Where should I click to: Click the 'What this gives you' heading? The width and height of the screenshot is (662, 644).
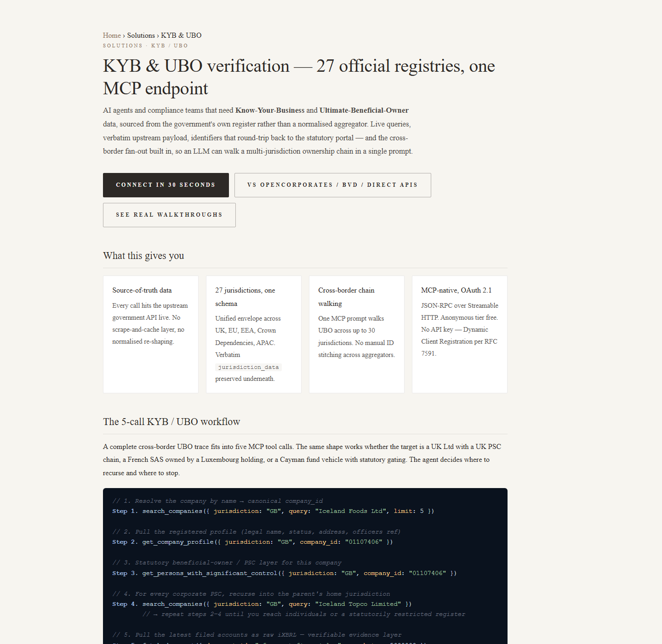143,256
